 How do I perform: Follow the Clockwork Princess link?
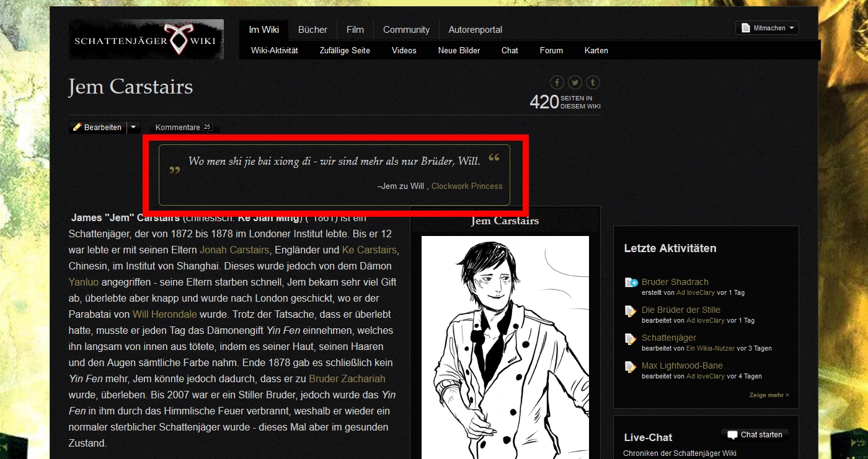[467, 186]
